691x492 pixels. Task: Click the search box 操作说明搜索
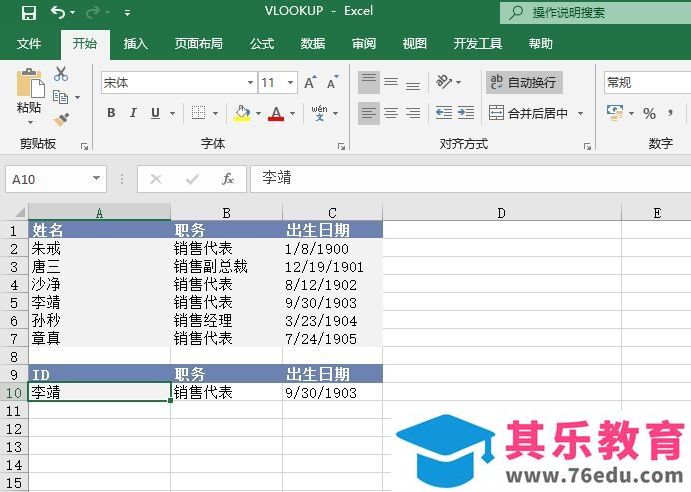tap(595, 12)
